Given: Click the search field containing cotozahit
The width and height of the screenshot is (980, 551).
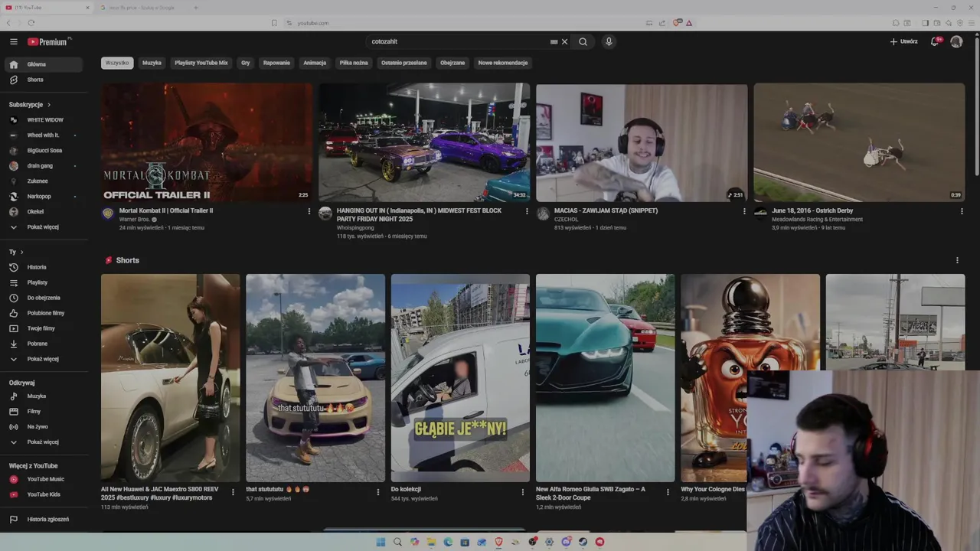Looking at the screenshot, I should [x=458, y=41].
